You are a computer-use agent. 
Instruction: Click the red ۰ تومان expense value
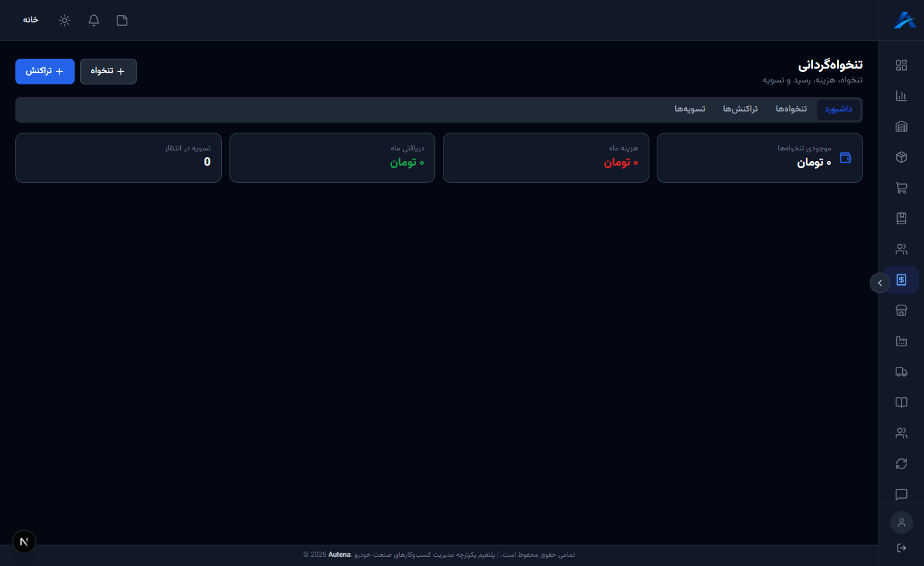pos(621,162)
